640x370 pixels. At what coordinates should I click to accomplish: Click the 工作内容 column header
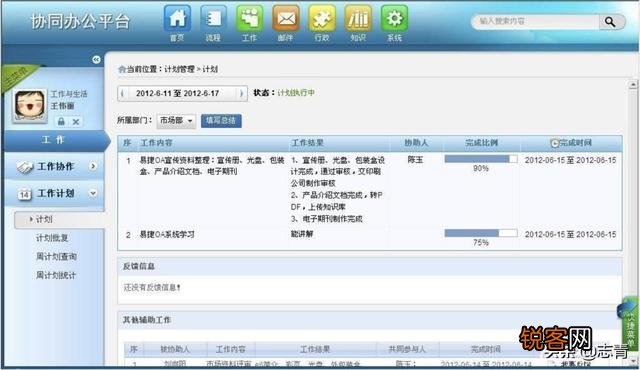tap(157, 143)
